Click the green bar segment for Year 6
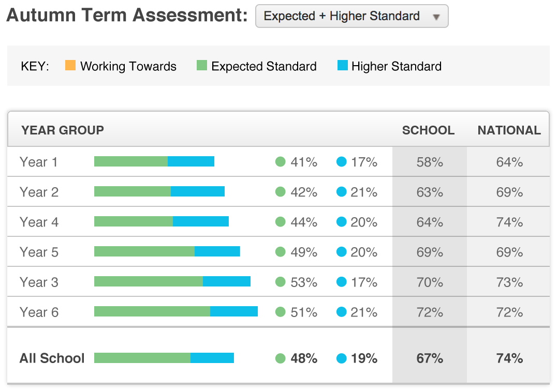The width and height of the screenshot is (557, 392). coord(152,311)
